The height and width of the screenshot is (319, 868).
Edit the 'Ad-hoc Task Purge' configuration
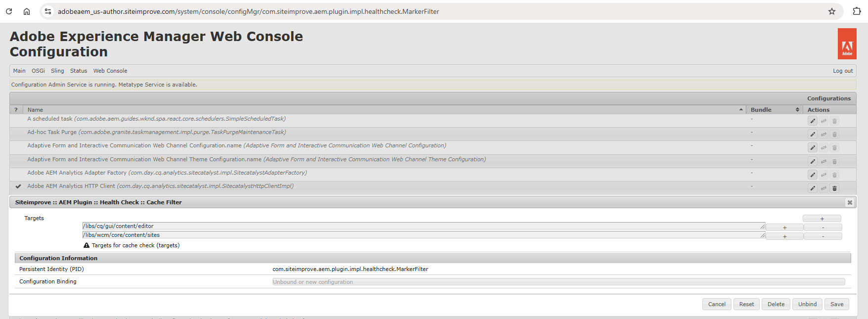coord(813,135)
